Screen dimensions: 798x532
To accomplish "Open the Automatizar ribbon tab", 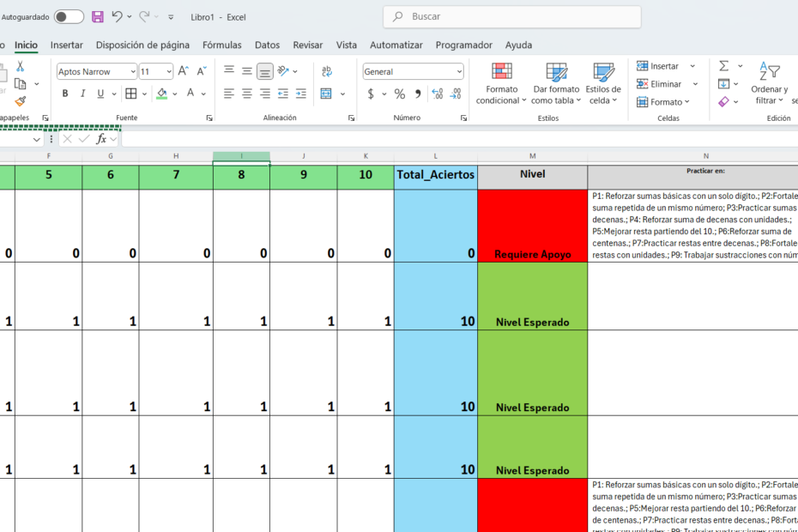I will click(x=396, y=45).
